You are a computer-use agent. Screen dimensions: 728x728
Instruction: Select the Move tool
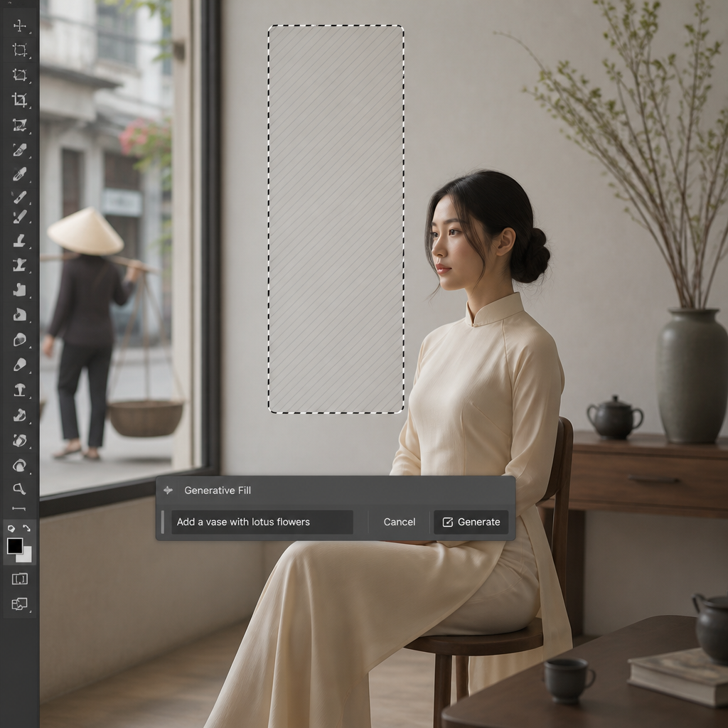click(19, 26)
